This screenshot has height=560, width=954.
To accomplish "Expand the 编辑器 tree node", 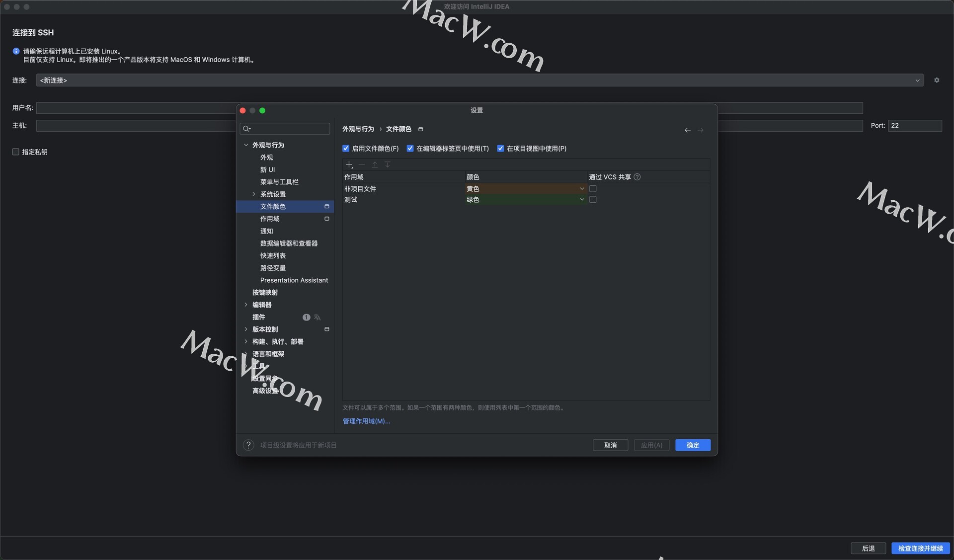I will [246, 305].
